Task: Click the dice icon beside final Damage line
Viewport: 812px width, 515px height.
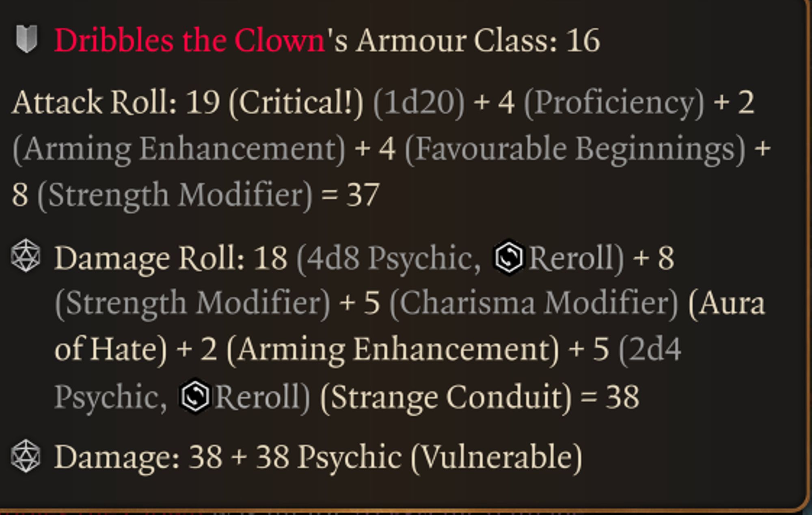Action: pos(26,457)
